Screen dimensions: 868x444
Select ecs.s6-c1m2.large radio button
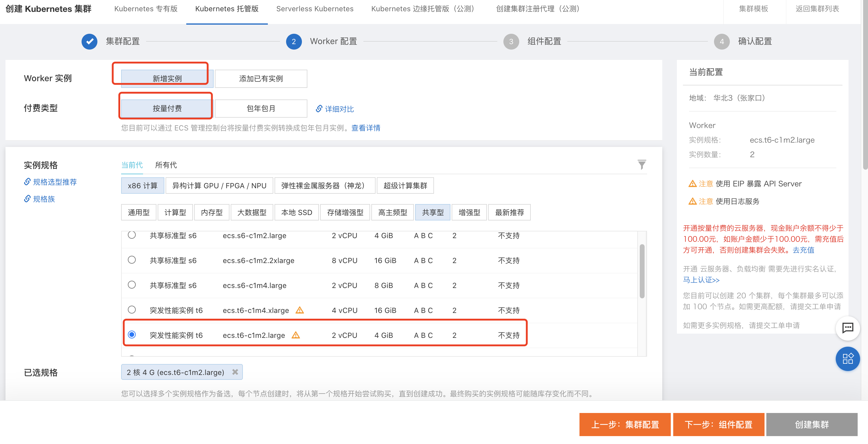132,235
